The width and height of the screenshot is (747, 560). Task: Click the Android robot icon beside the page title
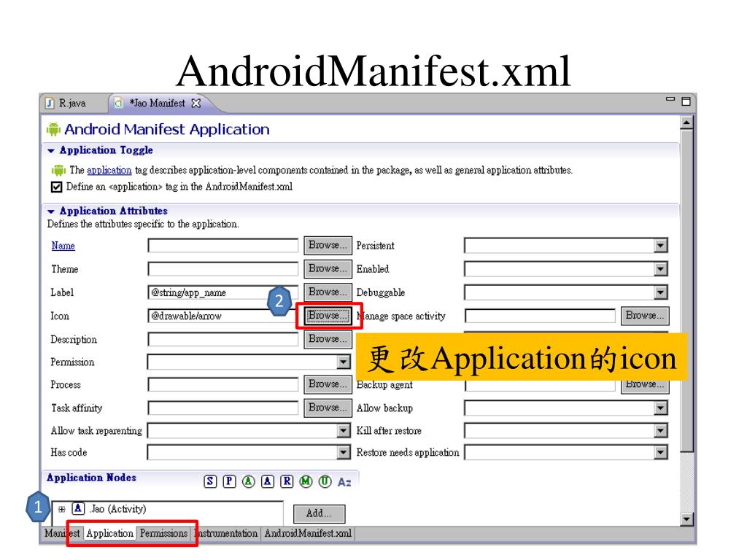pyautogui.click(x=53, y=129)
